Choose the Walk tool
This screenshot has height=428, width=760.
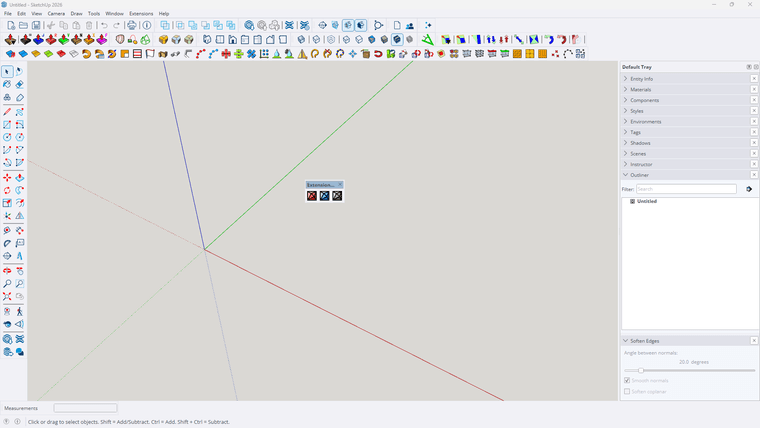coord(19,311)
